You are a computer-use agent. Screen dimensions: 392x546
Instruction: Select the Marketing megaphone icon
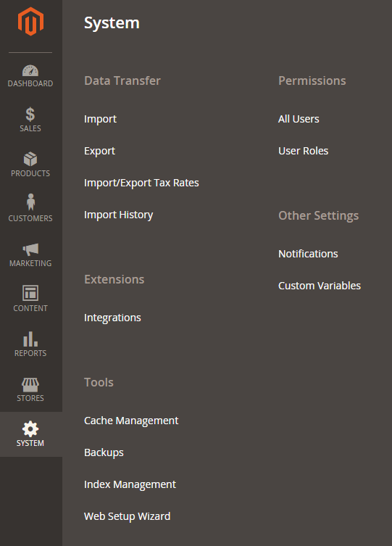(30, 249)
